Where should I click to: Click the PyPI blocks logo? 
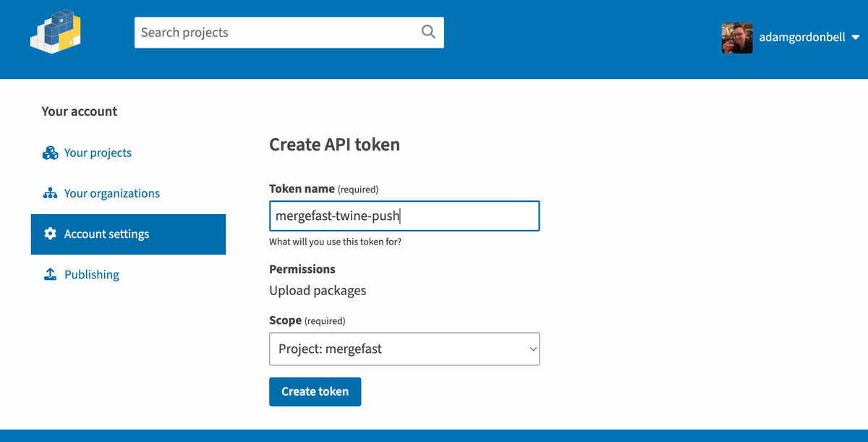[x=56, y=32]
